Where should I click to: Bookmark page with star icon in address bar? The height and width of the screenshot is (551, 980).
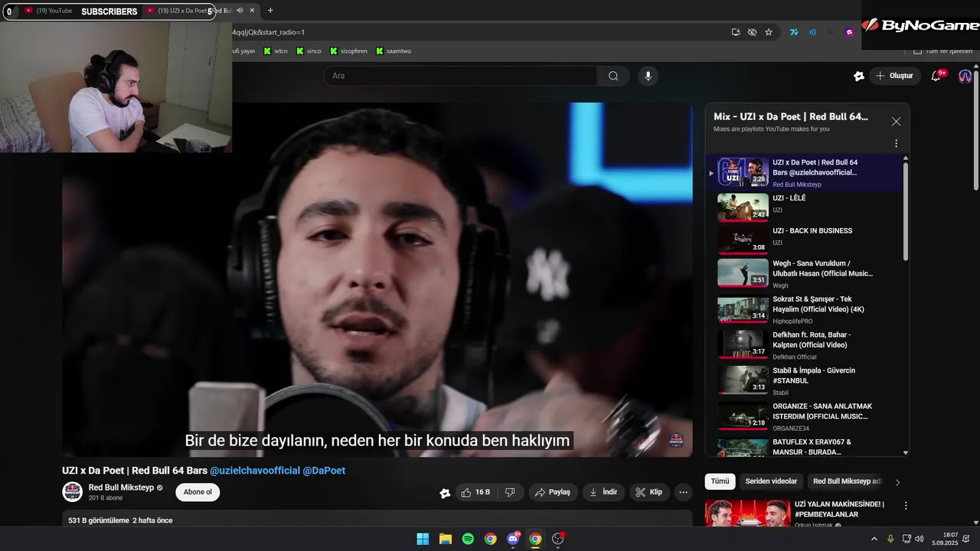tap(769, 32)
